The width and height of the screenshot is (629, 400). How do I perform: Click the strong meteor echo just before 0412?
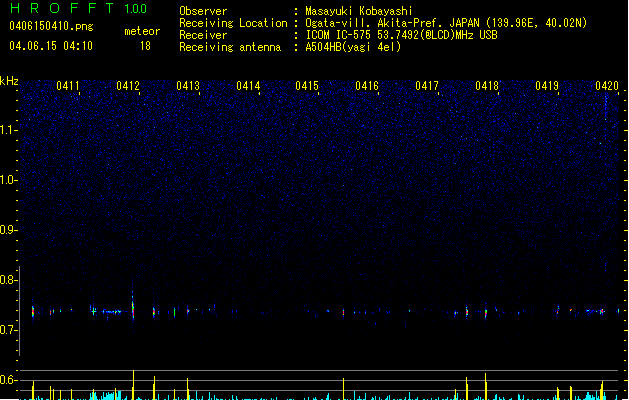[x=133, y=307]
